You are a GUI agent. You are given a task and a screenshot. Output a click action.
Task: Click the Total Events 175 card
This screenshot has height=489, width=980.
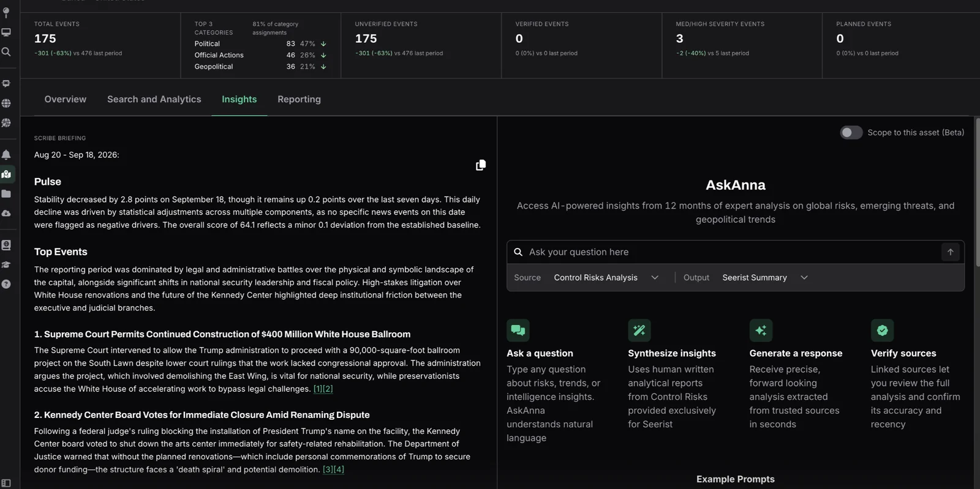click(x=100, y=45)
